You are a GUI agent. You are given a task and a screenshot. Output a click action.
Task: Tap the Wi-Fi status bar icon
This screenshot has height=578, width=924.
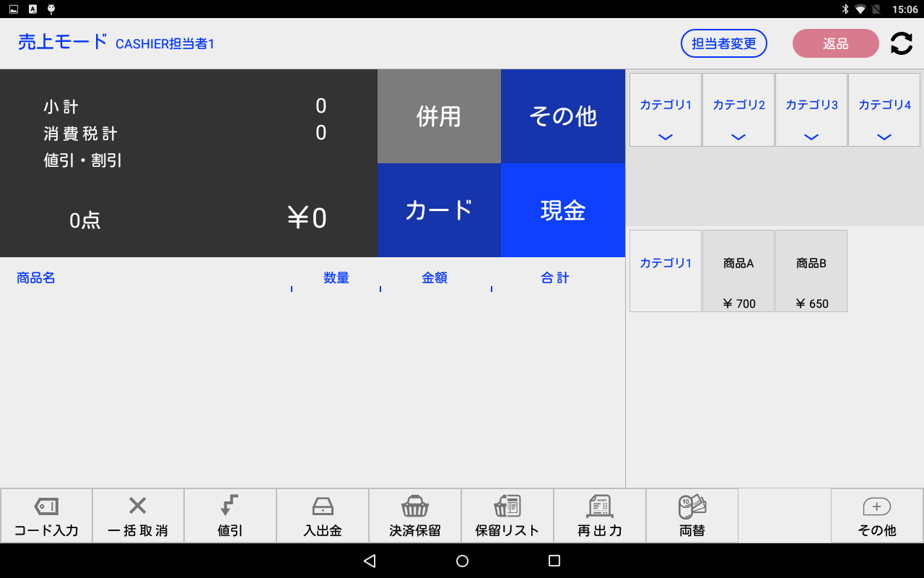tap(860, 9)
